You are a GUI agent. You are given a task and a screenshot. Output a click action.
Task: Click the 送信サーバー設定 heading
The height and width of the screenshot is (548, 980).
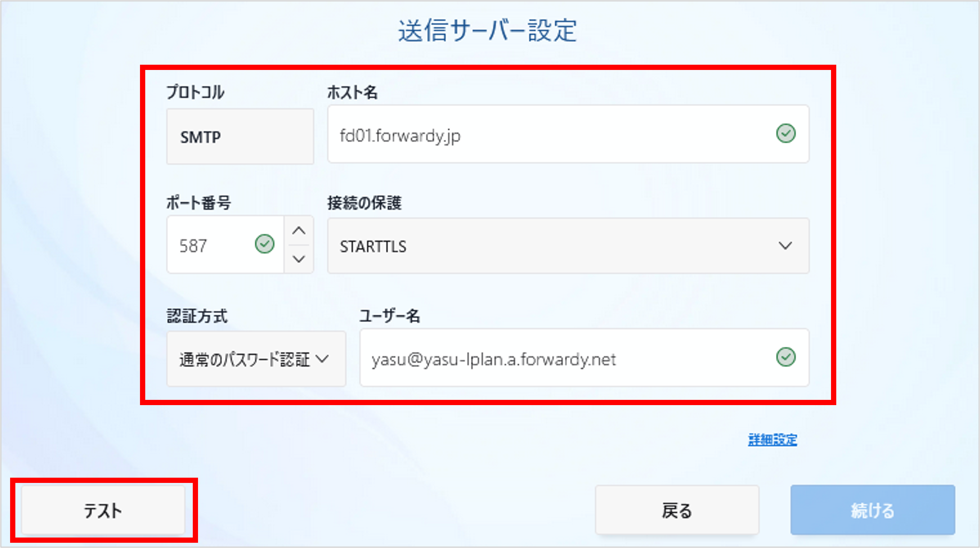pyautogui.click(x=488, y=30)
